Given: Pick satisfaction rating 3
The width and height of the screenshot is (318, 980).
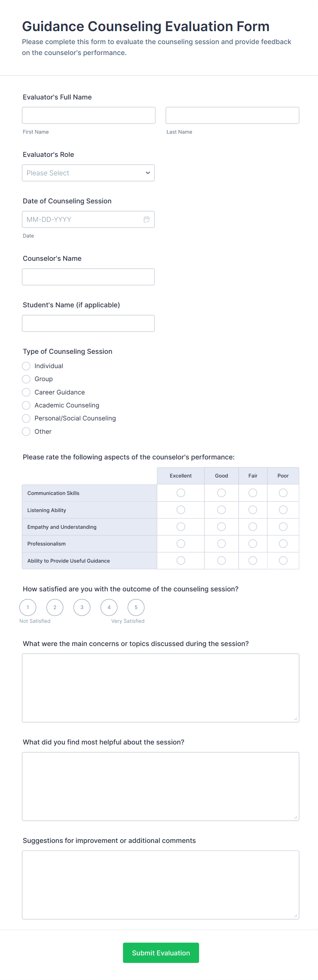Looking at the screenshot, I should tap(82, 607).
